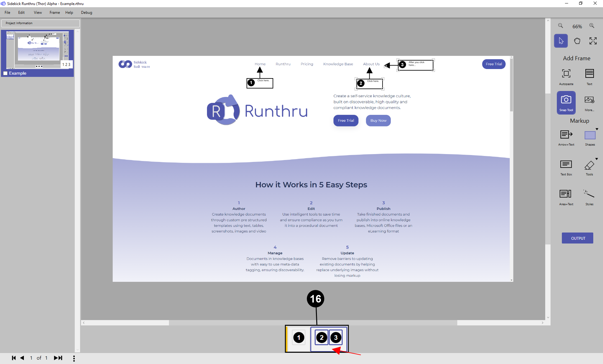Click the Runthru nav link
The image size is (603, 364).
283,64
